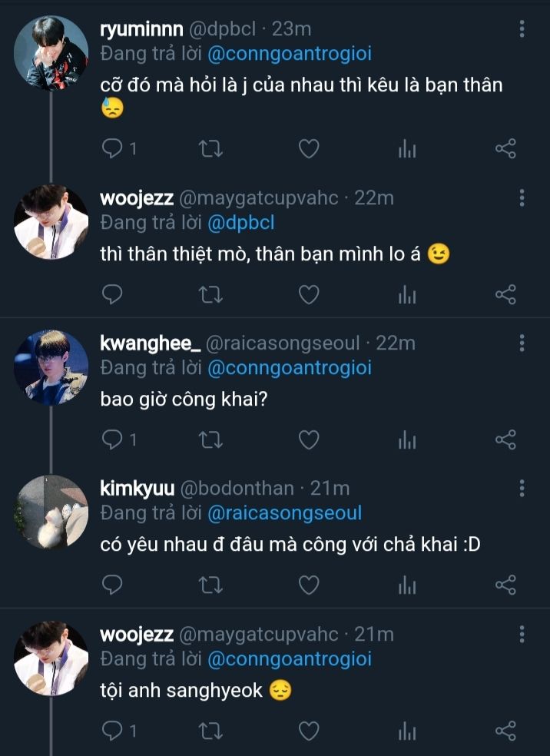Retweet kwanghee_'s tweet
The width and height of the screenshot is (550, 756).
210,439
